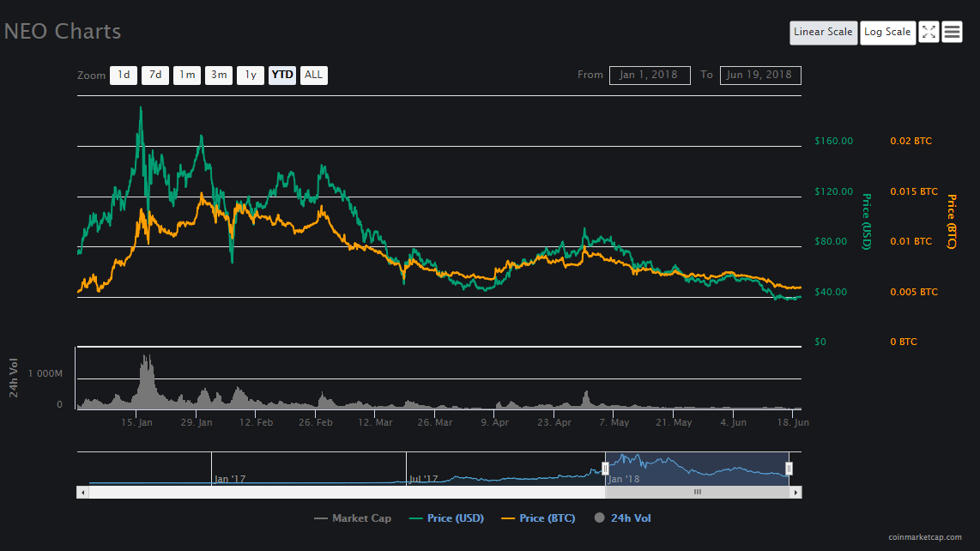Click the 26. Mar date label
Screen dimensions: 980x551
(x=435, y=423)
